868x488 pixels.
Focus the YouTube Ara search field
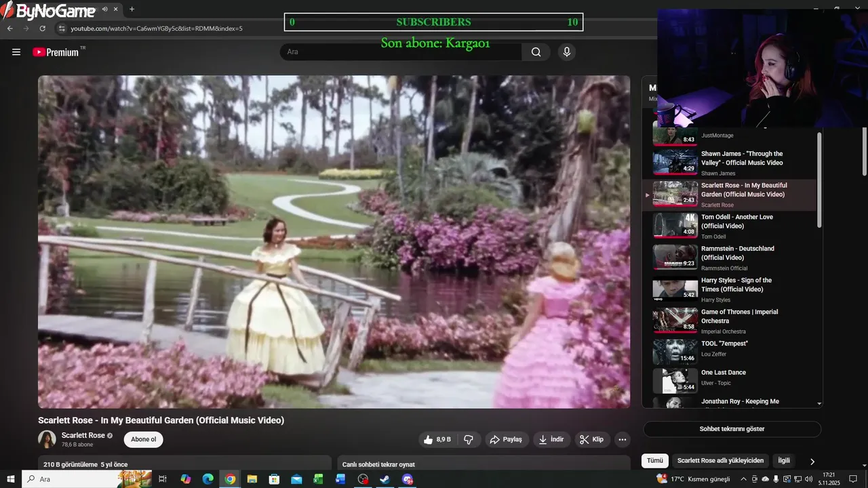[x=401, y=52]
